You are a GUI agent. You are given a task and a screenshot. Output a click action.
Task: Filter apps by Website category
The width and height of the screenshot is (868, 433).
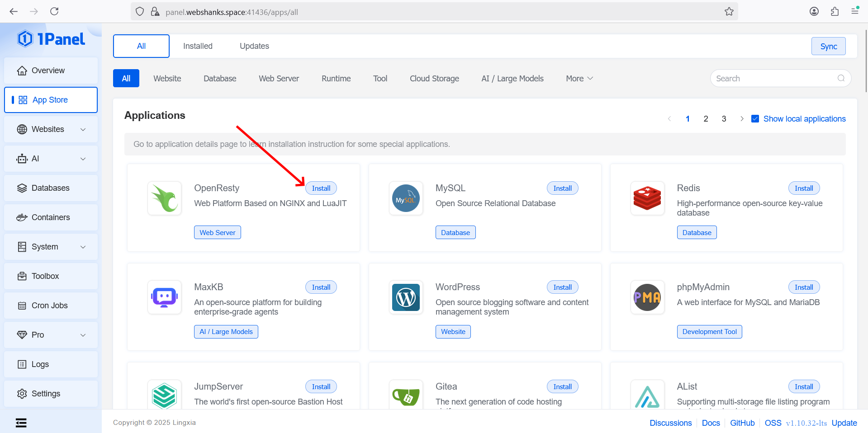pyautogui.click(x=167, y=79)
